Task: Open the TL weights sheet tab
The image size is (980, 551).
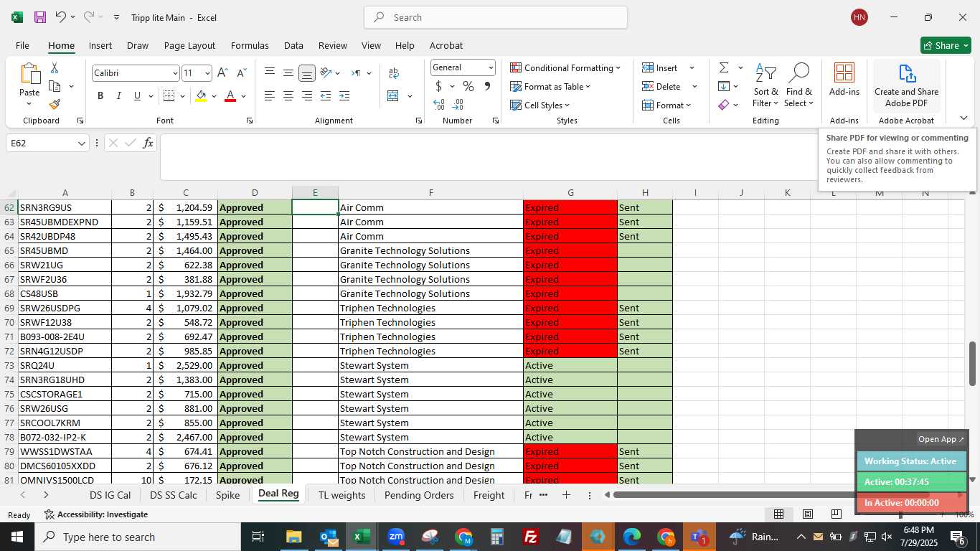Action: [x=341, y=495]
